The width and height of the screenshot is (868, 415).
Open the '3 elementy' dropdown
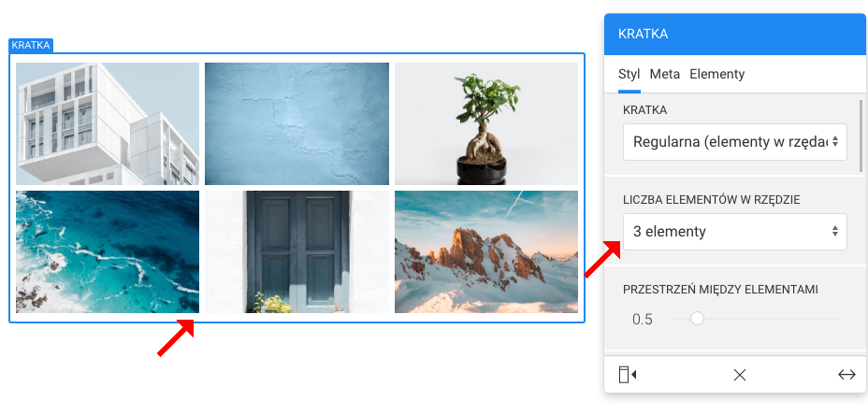click(x=734, y=232)
